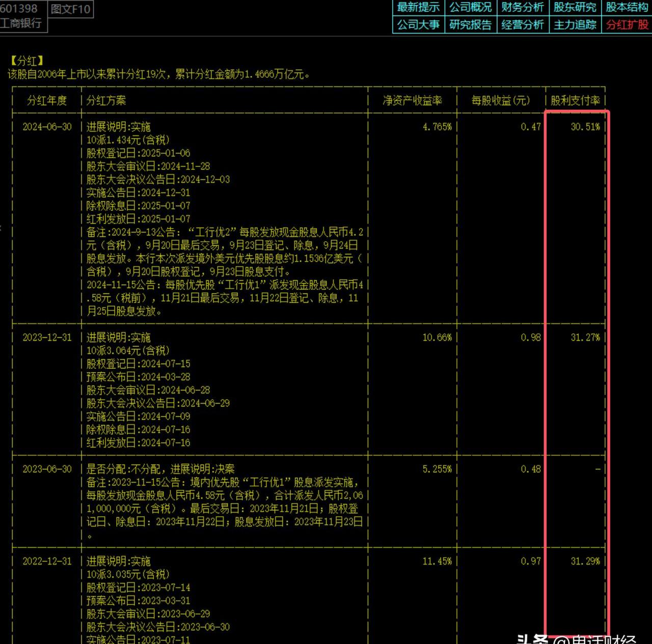652x644 pixels.
Task: Click 股东大会决议公告日:2024-06-29 line
Action: pyautogui.click(x=158, y=403)
